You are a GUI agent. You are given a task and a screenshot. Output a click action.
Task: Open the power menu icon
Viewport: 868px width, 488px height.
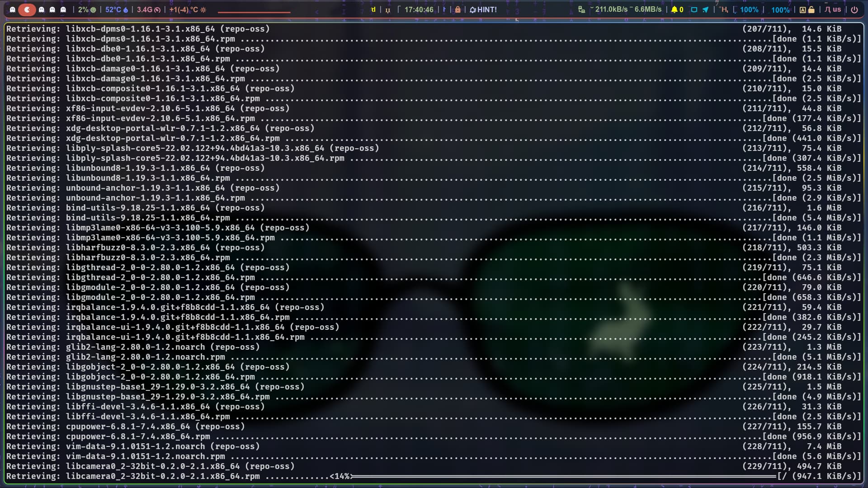click(854, 9)
